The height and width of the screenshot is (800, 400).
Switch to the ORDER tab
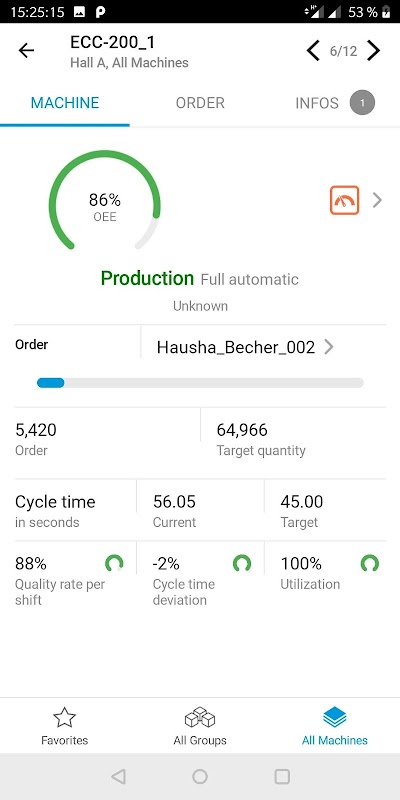pos(200,103)
